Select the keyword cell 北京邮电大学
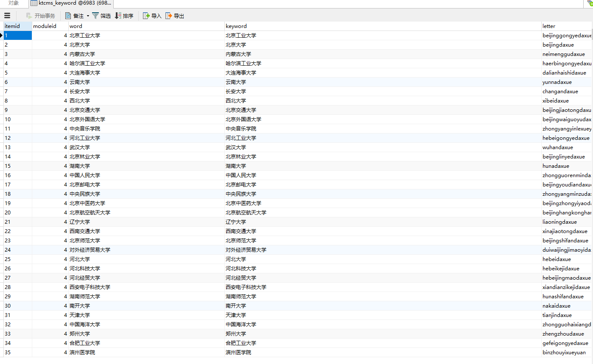 [x=383, y=185]
